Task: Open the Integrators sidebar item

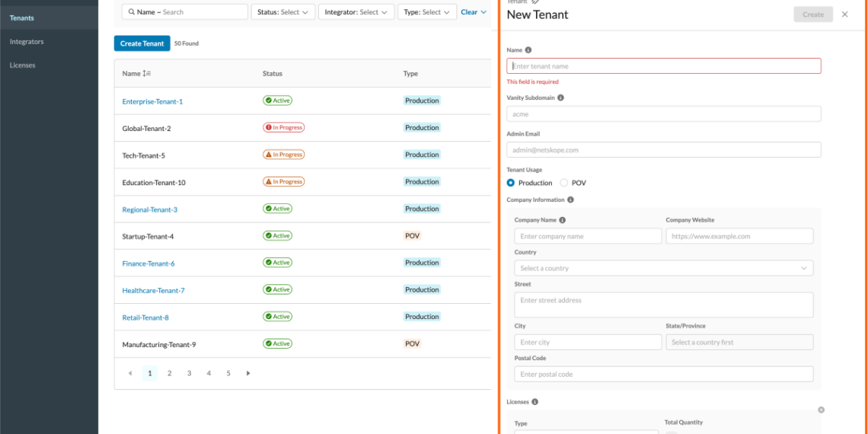Action: pos(27,42)
